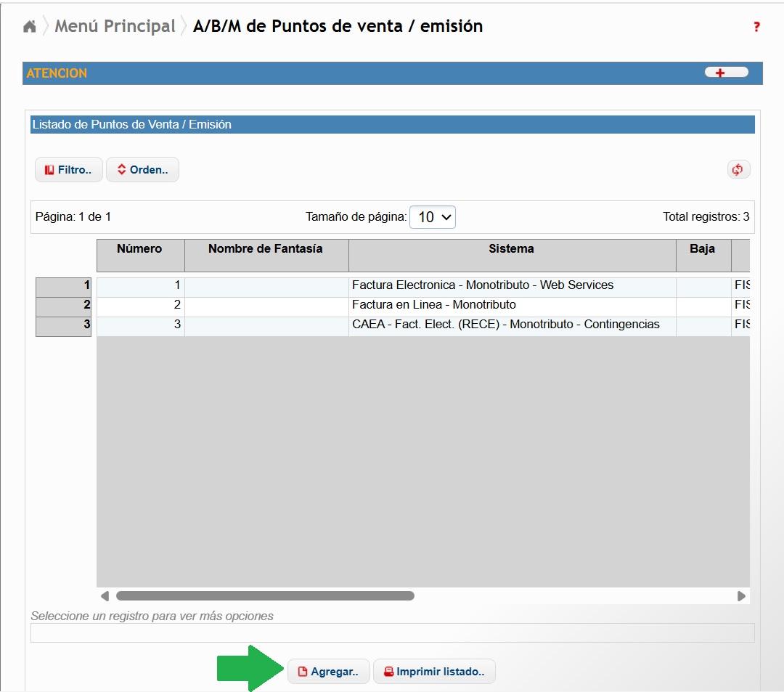Open the Tamaño de página dropdown
The height and width of the screenshot is (692, 784).
click(x=433, y=217)
